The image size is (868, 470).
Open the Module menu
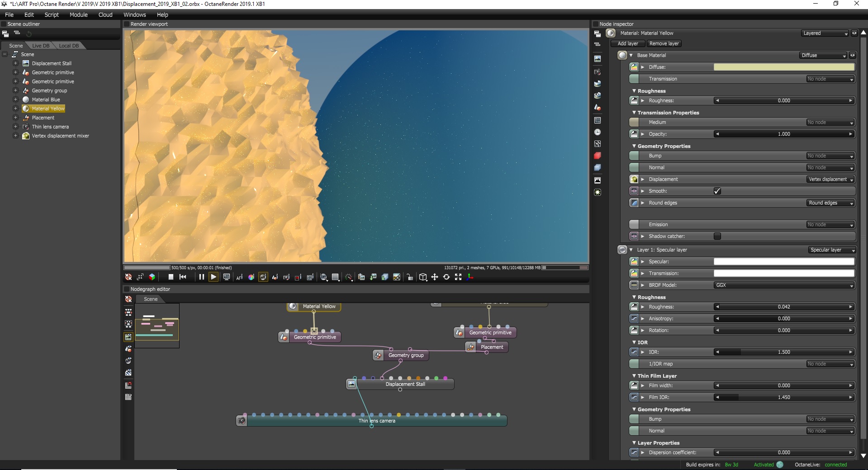click(x=78, y=14)
